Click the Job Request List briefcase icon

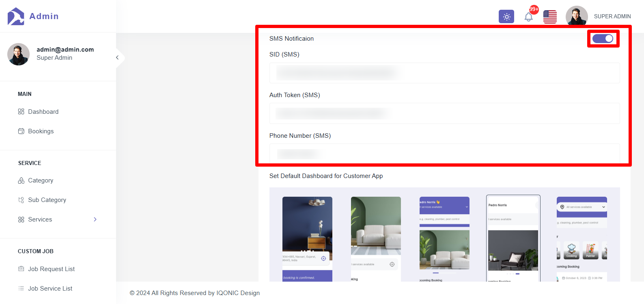point(21,269)
